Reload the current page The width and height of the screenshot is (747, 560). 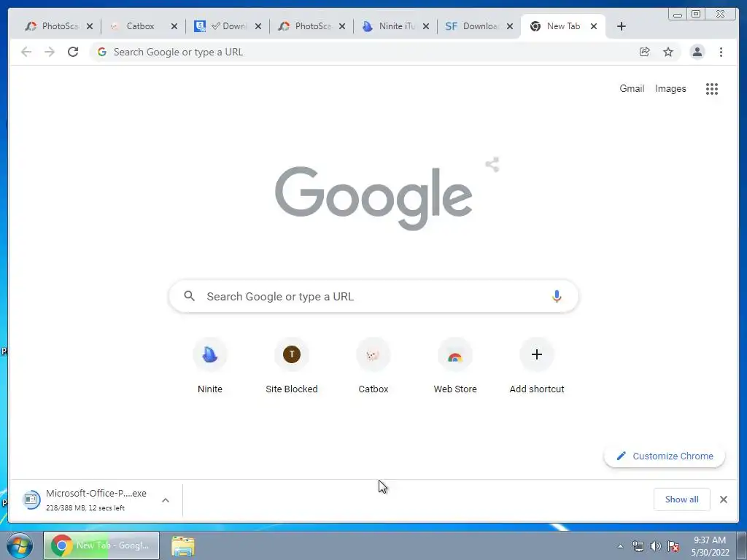tap(73, 52)
